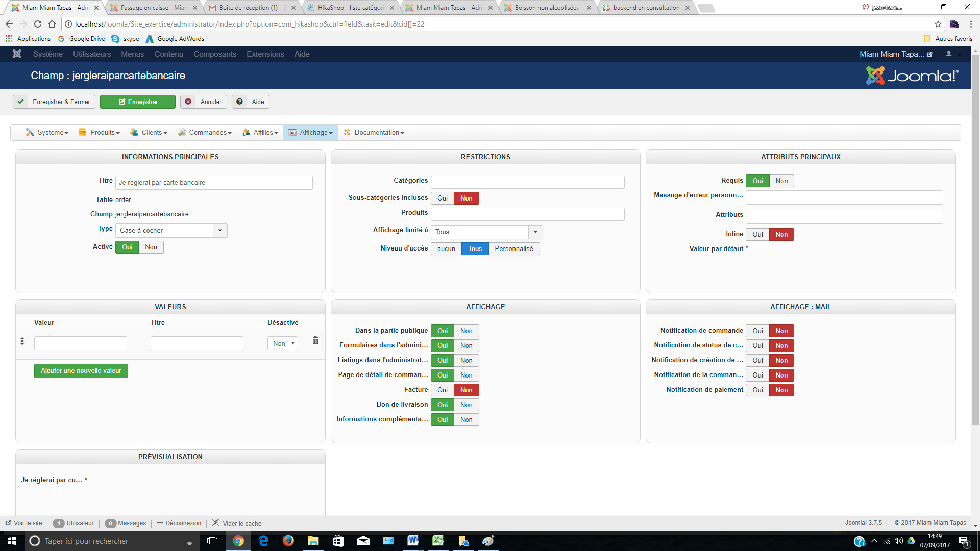
Task: Click Ajouter une nouvelle valeur button
Action: coord(81,370)
